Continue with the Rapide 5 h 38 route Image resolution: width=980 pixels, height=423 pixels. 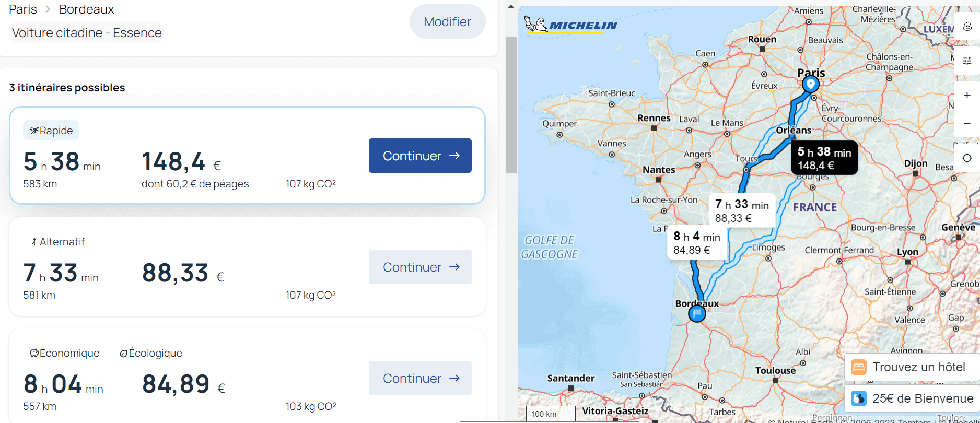pos(420,156)
